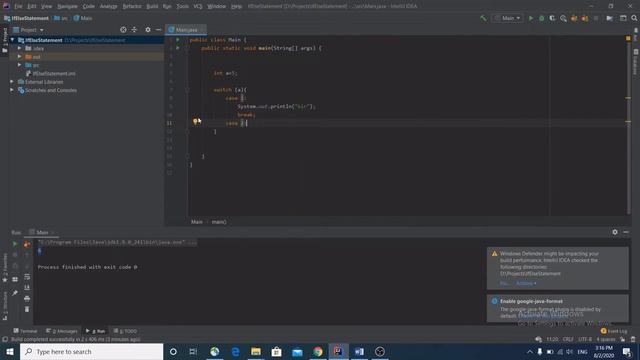Click the Type here to search box

[x=91, y=351]
